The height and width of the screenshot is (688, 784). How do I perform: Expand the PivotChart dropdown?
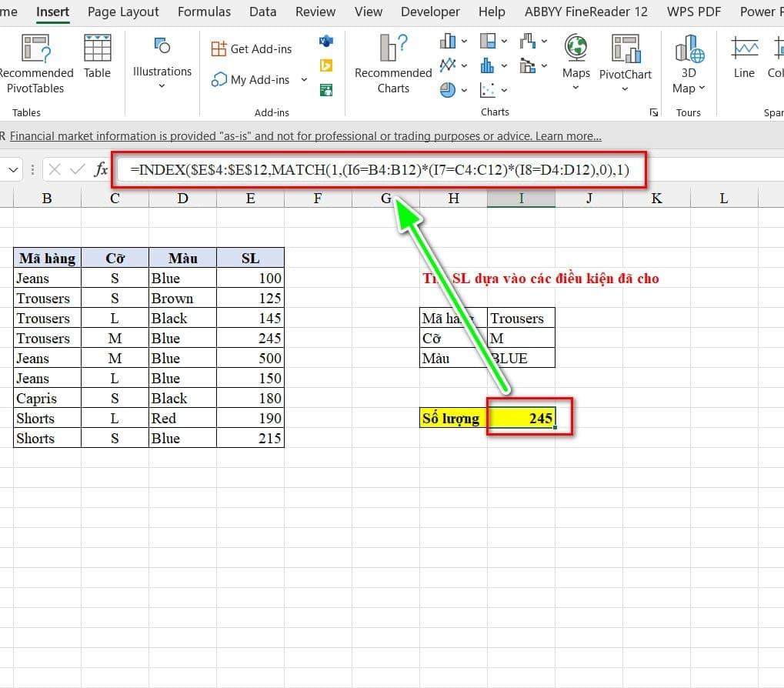click(x=625, y=89)
